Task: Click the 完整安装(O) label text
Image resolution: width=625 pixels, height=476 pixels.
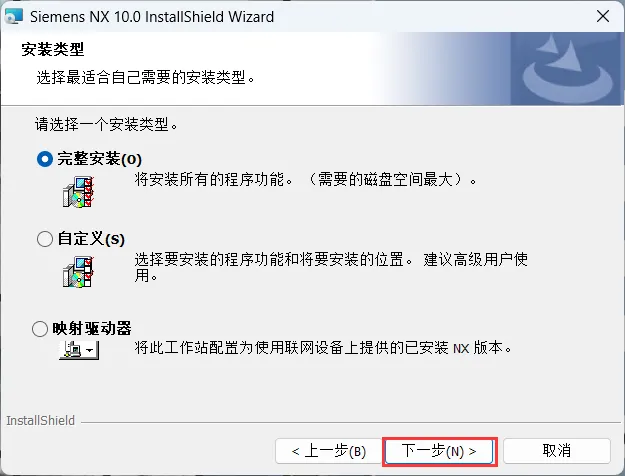Action: pyautogui.click(x=100, y=159)
